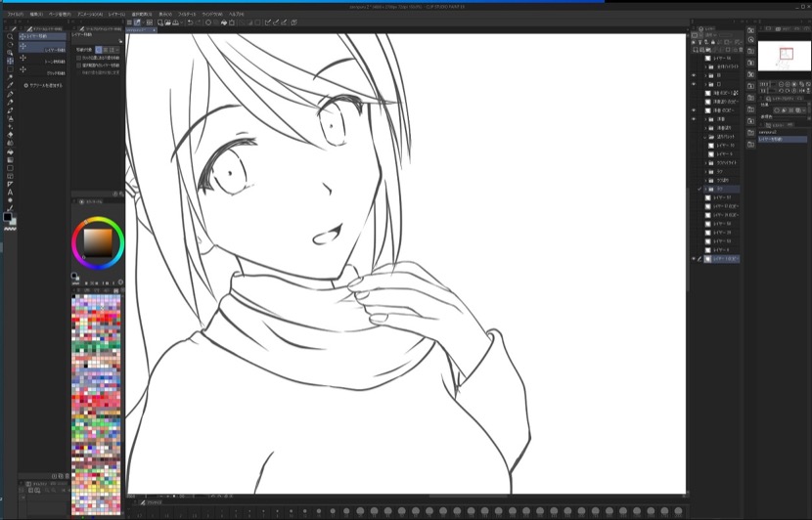Image resolution: width=812 pixels, height=520 pixels.
Task: Click the Fill icon in command bar
Action: click(224, 22)
